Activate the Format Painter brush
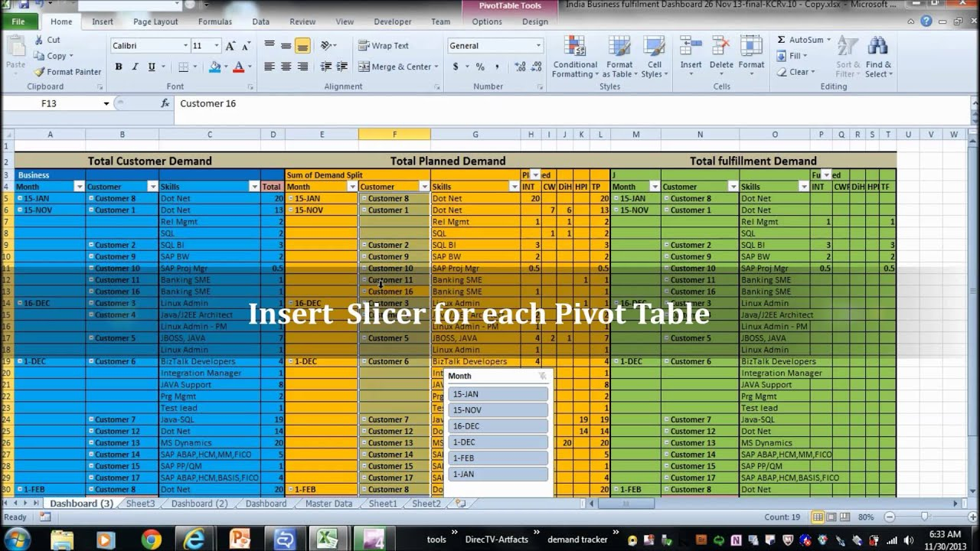980x551 pixels. (x=38, y=72)
